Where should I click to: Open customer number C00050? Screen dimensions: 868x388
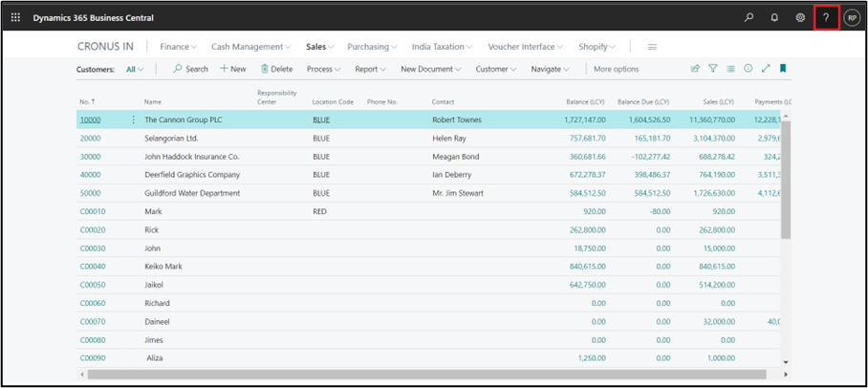pyautogui.click(x=93, y=285)
